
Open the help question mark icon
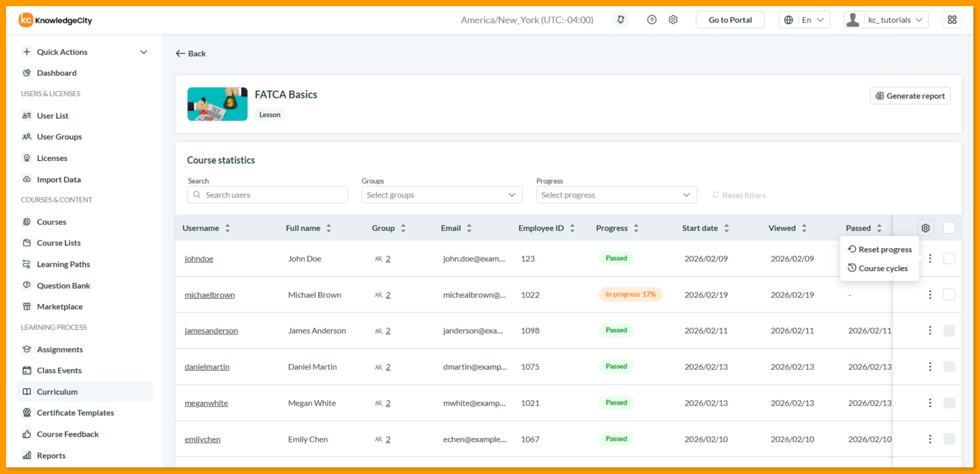652,20
